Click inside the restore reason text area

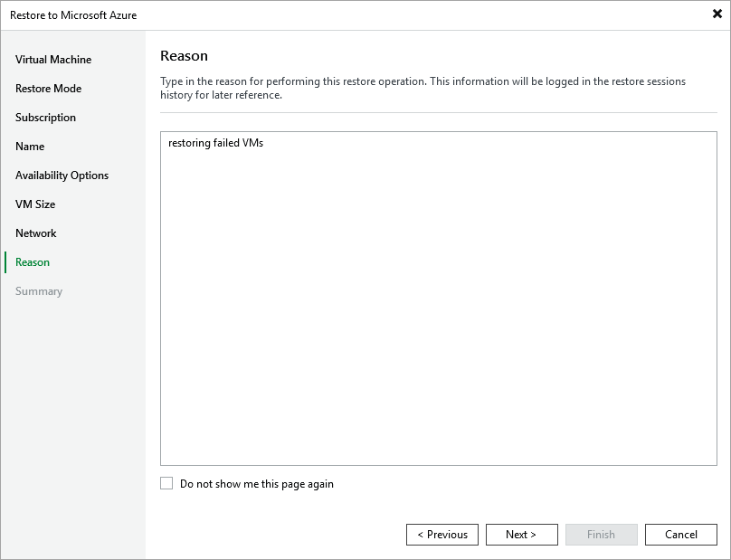coord(439,299)
